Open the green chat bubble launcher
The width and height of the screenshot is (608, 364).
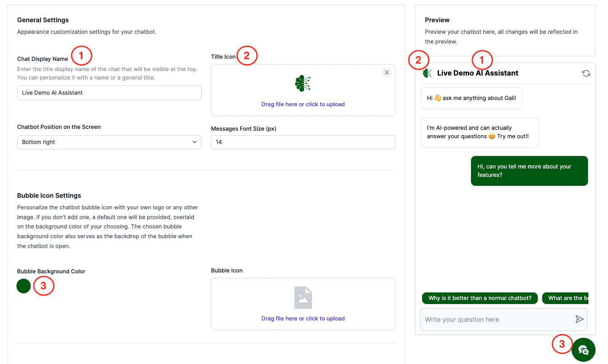coord(583,350)
